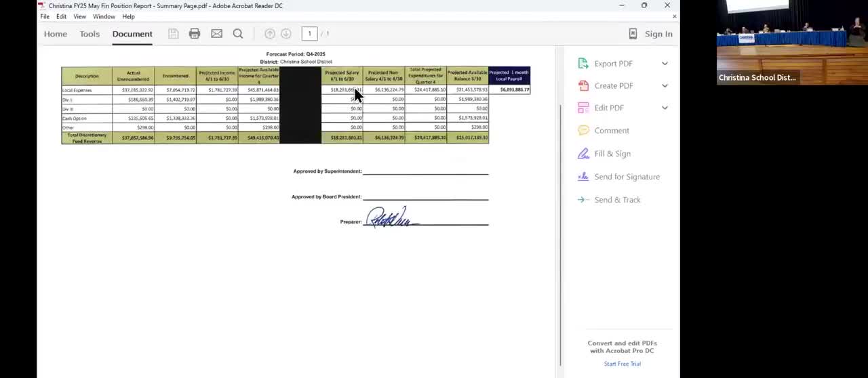Switch to the Home tab
The height and width of the screenshot is (378, 868).
tap(56, 34)
